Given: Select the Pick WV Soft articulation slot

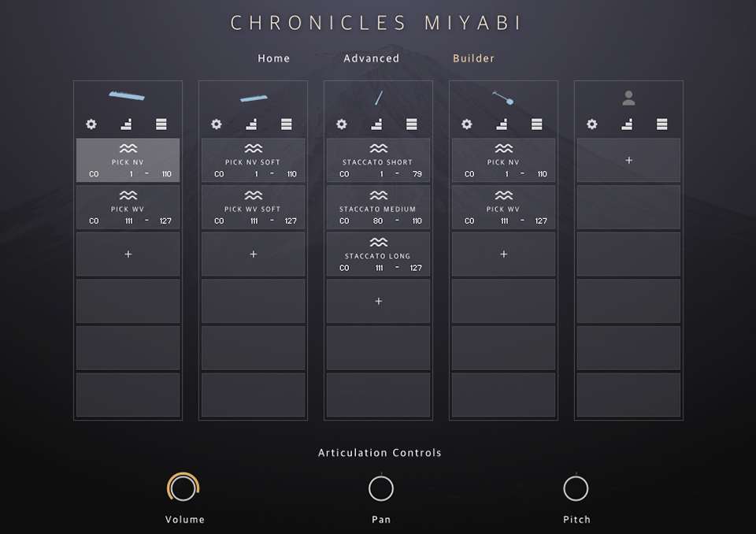Looking at the screenshot, I should tap(253, 207).
